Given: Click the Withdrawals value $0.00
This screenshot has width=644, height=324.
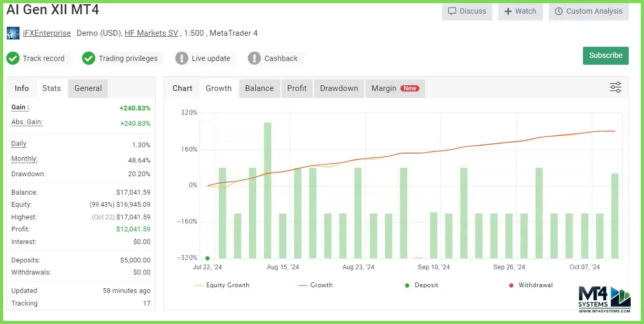Looking at the screenshot, I should (x=142, y=272).
